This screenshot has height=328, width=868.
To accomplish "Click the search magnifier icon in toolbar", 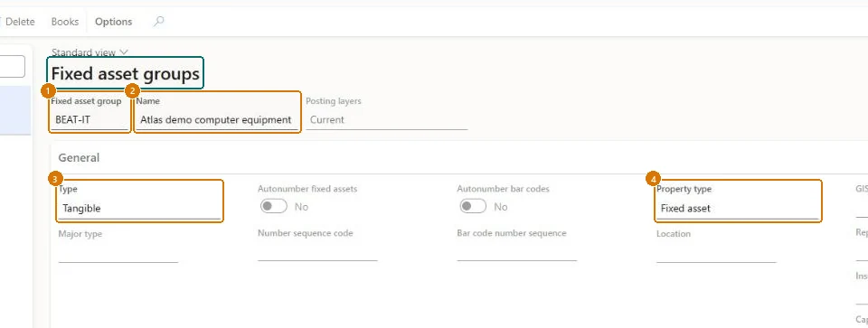I will click(x=159, y=22).
